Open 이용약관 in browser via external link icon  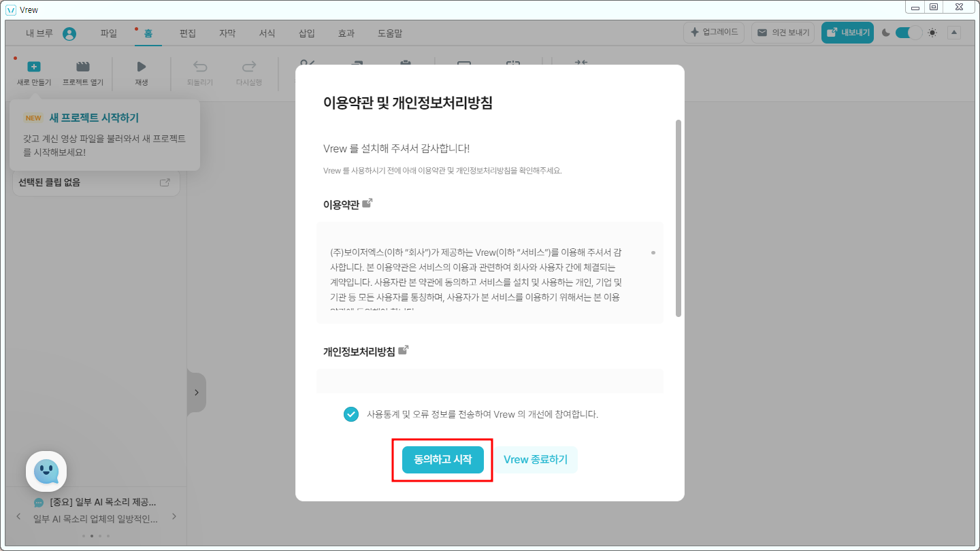[368, 202]
